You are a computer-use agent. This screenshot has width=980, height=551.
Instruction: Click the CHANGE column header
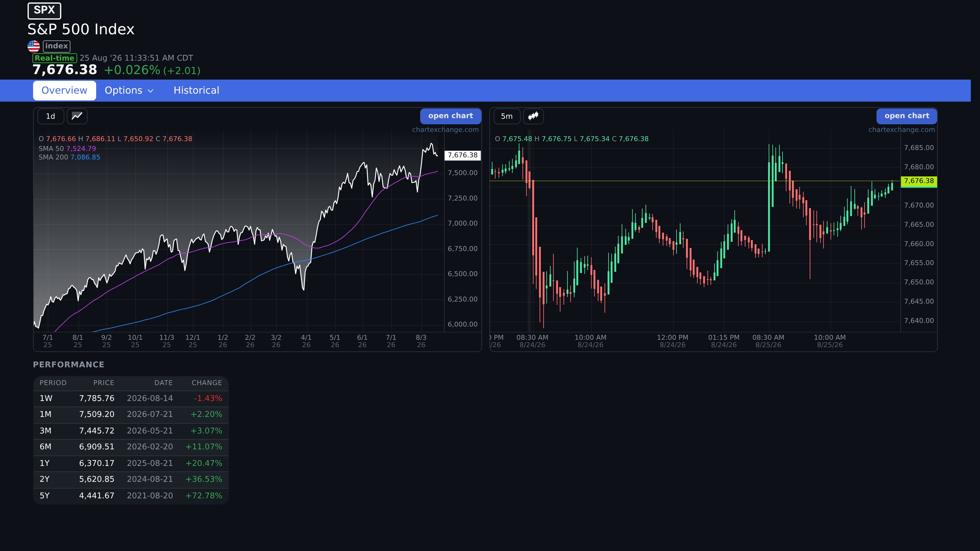[x=207, y=383]
